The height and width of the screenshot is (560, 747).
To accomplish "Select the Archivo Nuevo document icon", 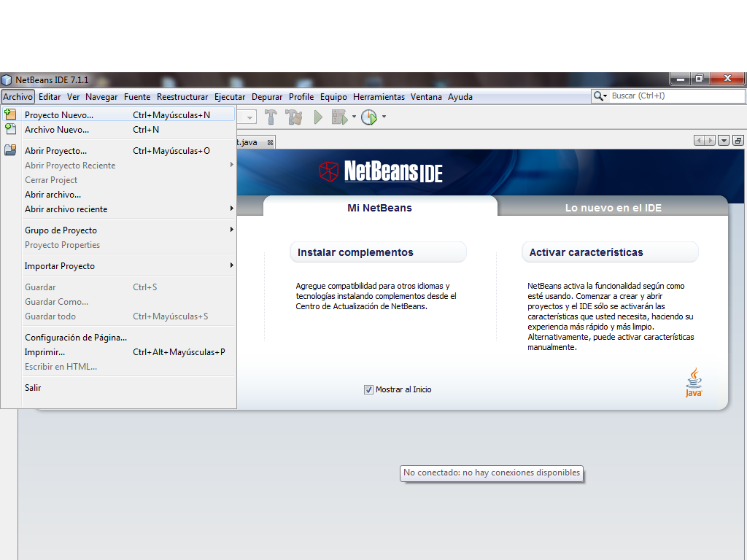I will [10, 129].
